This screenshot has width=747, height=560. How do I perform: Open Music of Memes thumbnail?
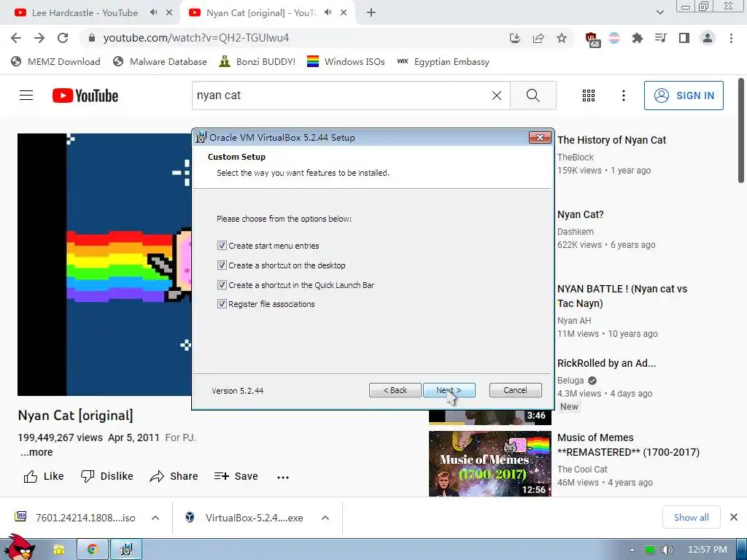[x=489, y=464]
